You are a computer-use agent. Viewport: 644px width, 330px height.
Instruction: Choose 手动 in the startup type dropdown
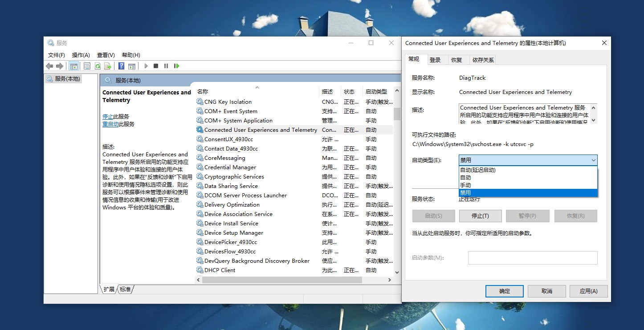click(x=490, y=184)
